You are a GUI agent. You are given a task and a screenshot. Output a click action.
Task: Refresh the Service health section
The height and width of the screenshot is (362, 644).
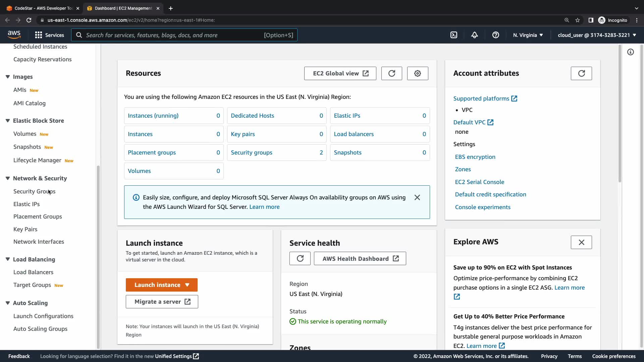(x=300, y=258)
